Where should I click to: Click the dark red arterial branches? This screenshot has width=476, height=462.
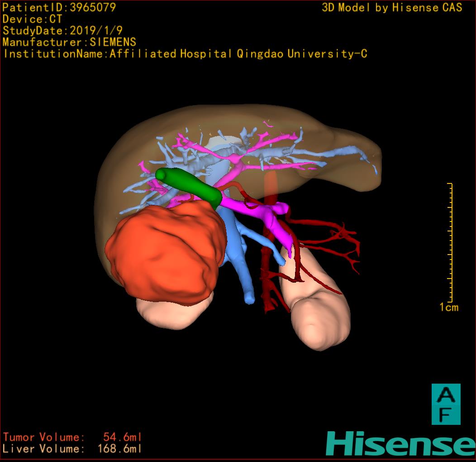tap(335, 245)
